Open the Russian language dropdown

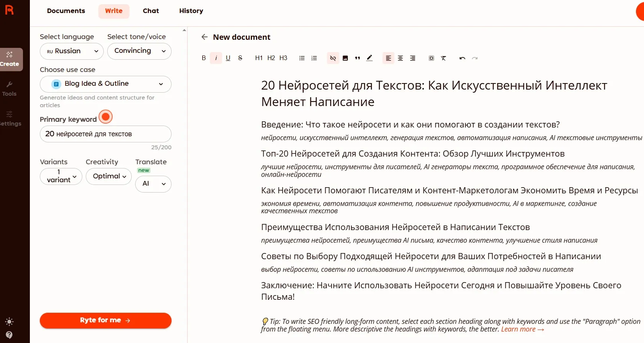tap(72, 51)
